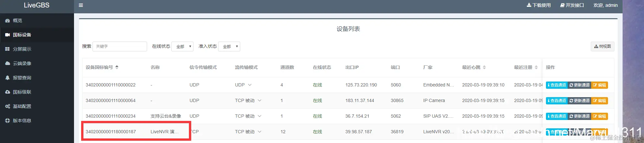This screenshot has width=644, height=143.
Task: Switch to 树视图 tree view
Action: coord(602,46)
